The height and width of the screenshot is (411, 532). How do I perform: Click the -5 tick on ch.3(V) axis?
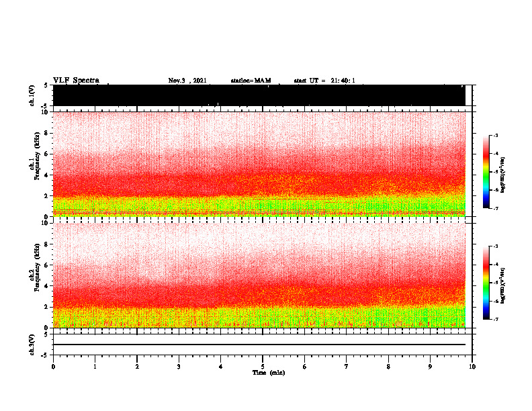click(x=45, y=355)
